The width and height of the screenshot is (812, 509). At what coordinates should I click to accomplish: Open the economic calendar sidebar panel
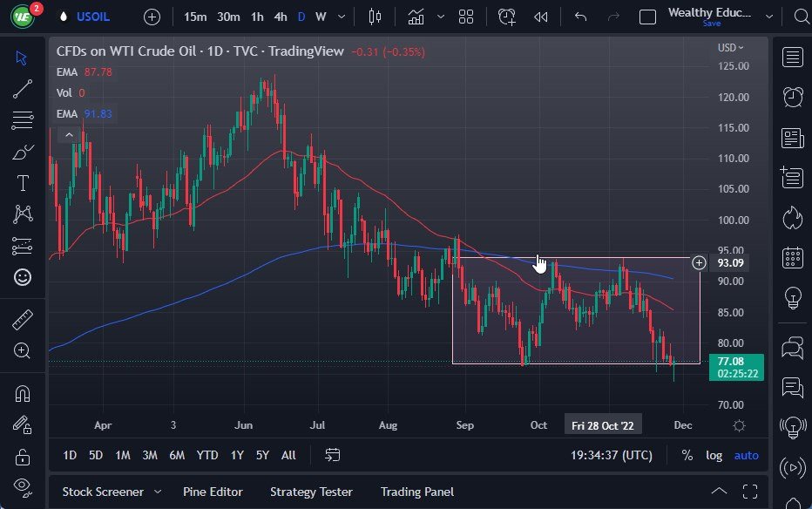coord(792,257)
